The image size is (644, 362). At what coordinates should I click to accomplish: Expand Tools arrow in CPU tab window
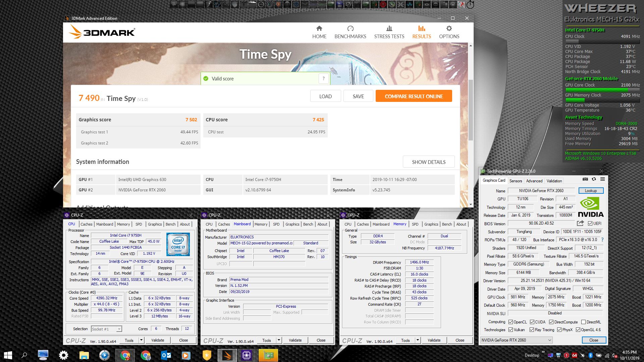141,340
